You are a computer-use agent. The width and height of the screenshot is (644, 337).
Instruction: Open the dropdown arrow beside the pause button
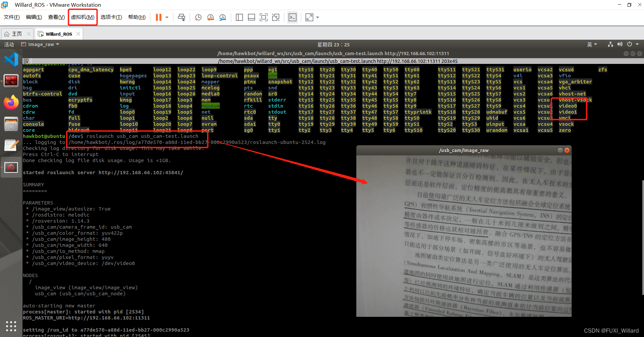pos(167,17)
